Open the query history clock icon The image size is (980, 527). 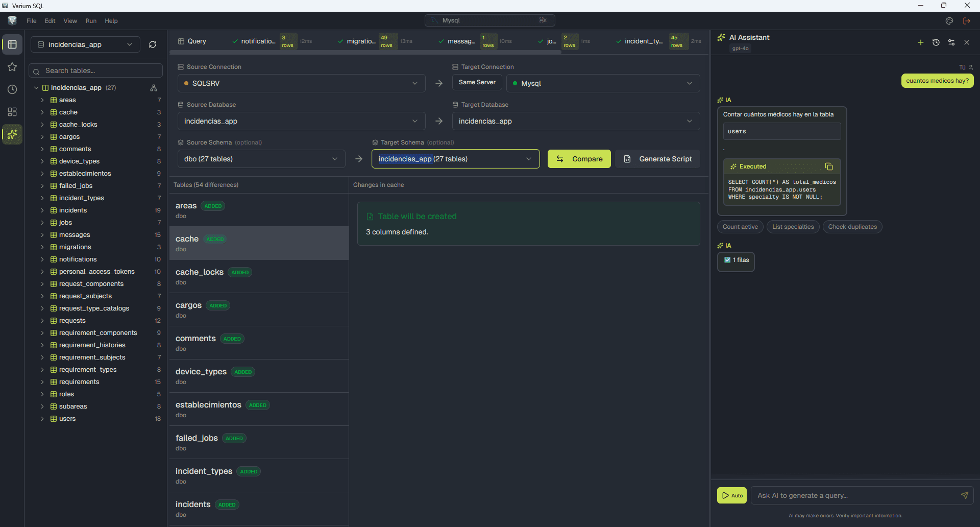12,89
